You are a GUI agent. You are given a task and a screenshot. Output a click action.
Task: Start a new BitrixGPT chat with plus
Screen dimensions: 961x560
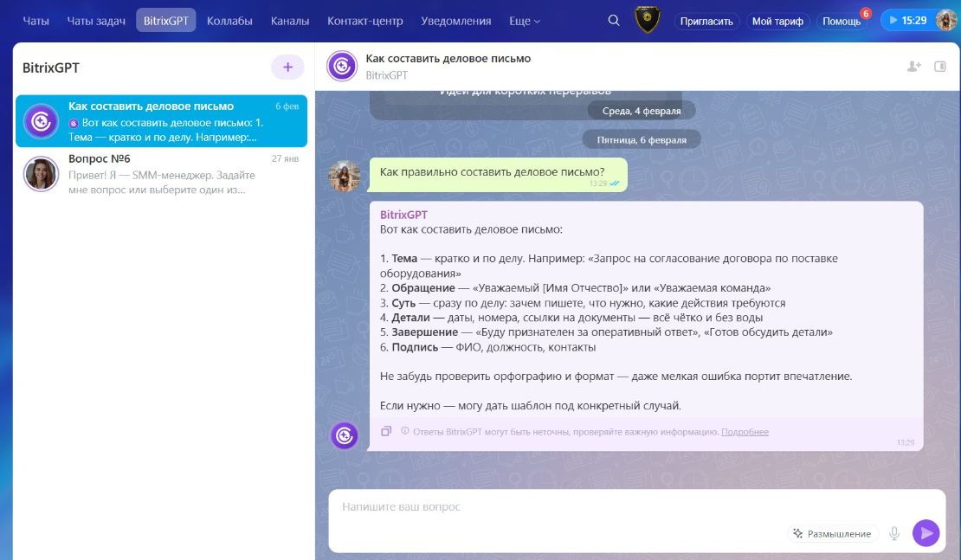pos(287,67)
